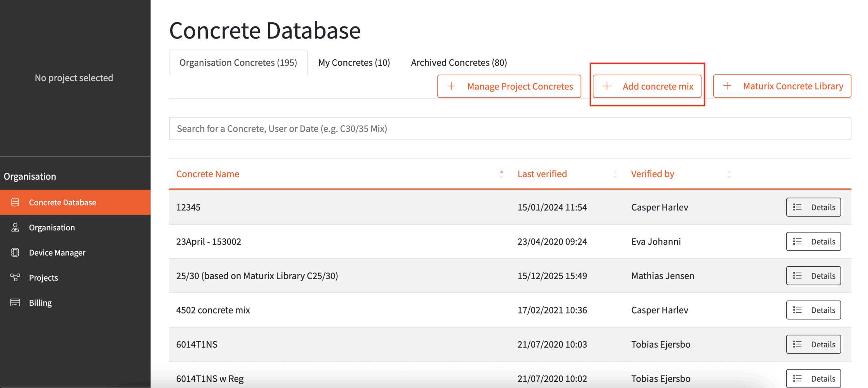Open Details for 4502 concrete mix
The width and height of the screenshot is (868, 388).
click(813, 310)
